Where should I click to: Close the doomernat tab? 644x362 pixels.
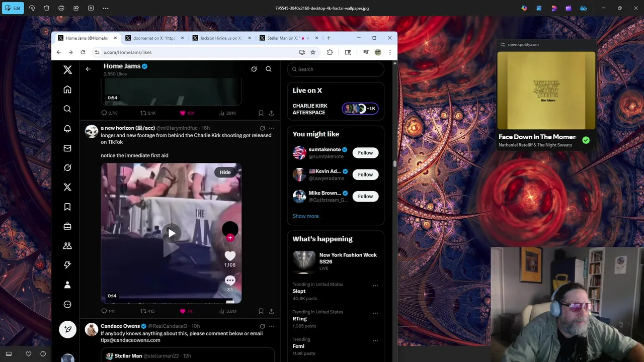[x=182, y=38]
